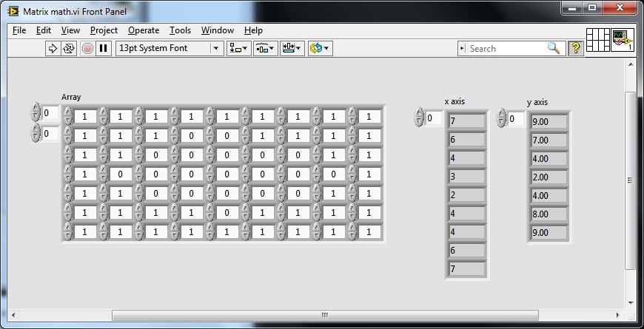Open the Distribute Objects dropdown
The image size is (644, 329).
[265, 48]
